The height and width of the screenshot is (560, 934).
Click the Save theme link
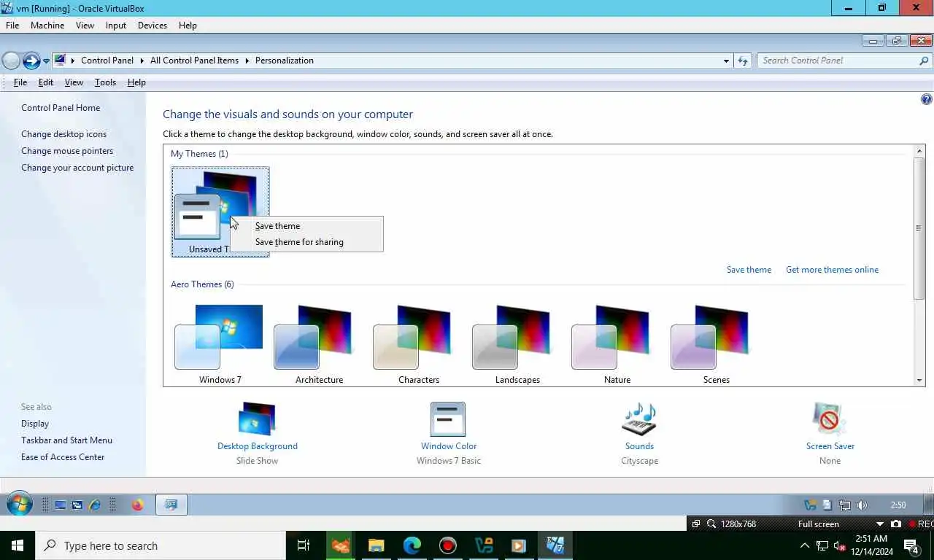749,270
